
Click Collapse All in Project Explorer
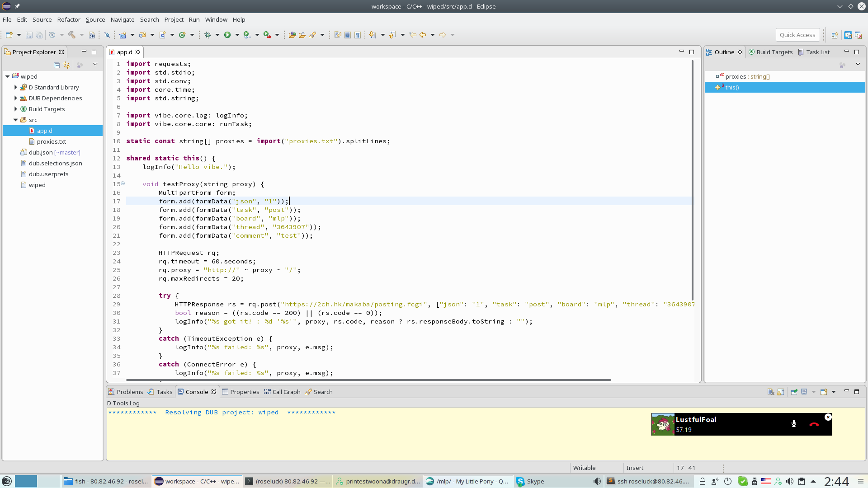tap(57, 65)
